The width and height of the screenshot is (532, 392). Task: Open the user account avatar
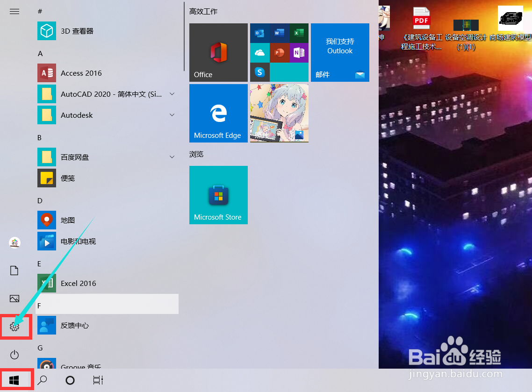pyautogui.click(x=14, y=242)
